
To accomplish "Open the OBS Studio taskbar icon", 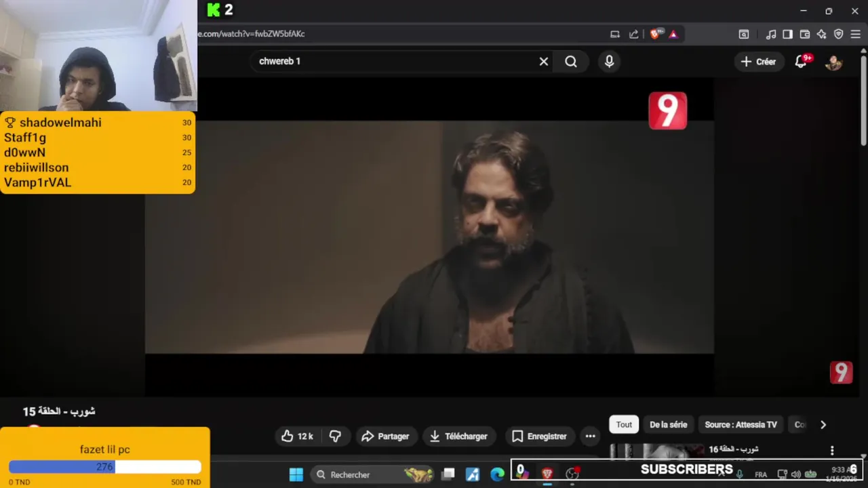I will pyautogui.click(x=572, y=474).
